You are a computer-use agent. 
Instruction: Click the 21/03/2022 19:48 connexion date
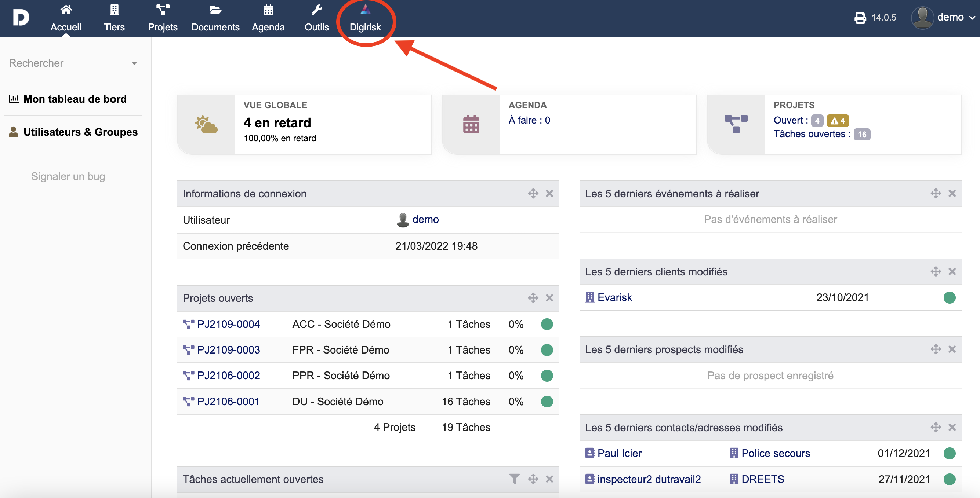[x=436, y=246]
